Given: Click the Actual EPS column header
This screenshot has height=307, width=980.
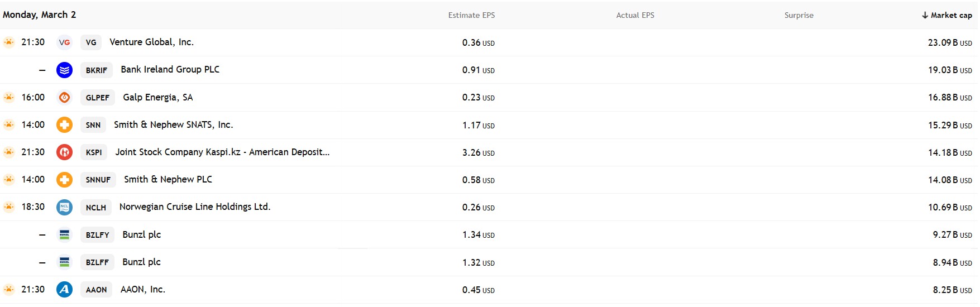Looking at the screenshot, I should click(x=635, y=15).
